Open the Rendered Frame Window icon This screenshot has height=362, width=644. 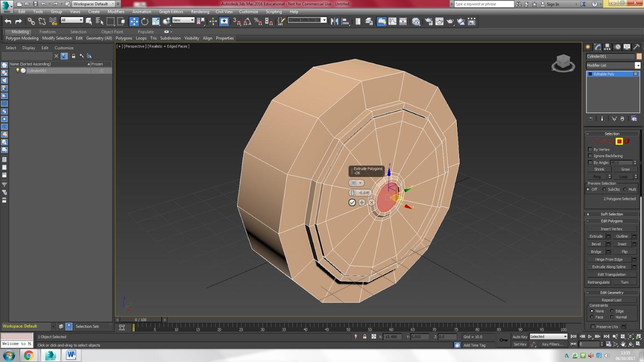pyautogui.click(x=439, y=21)
